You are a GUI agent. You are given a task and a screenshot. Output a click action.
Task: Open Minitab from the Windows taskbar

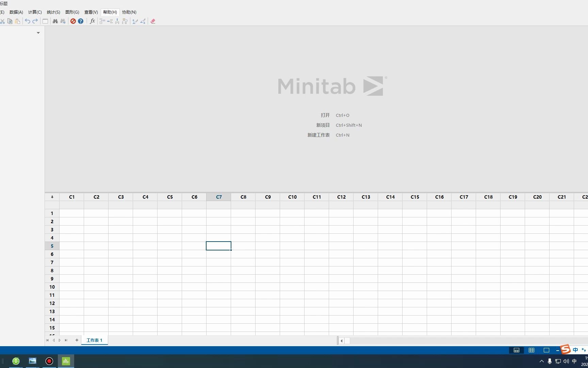(x=66, y=361)
